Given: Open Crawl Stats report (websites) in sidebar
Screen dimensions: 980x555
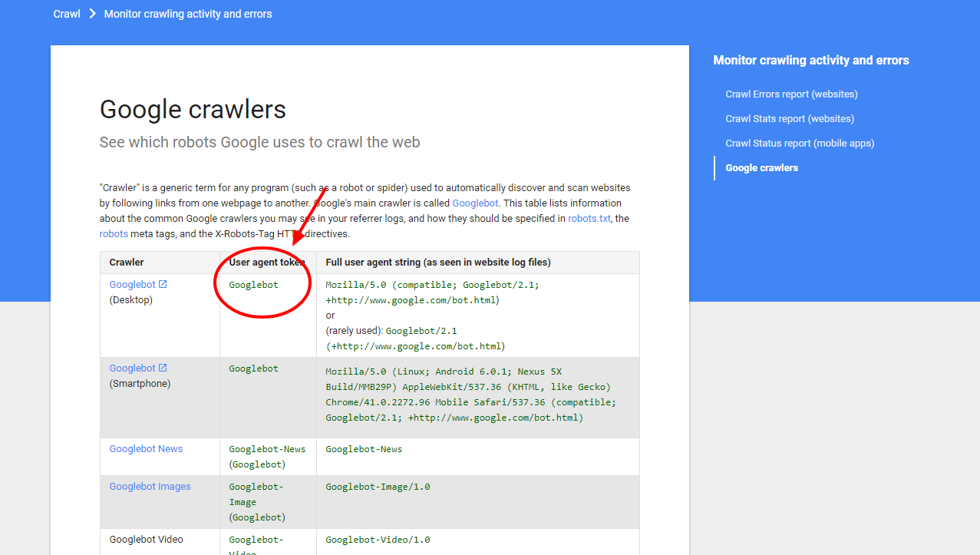Looking at the screenshot, I should (x=789, y=118).
